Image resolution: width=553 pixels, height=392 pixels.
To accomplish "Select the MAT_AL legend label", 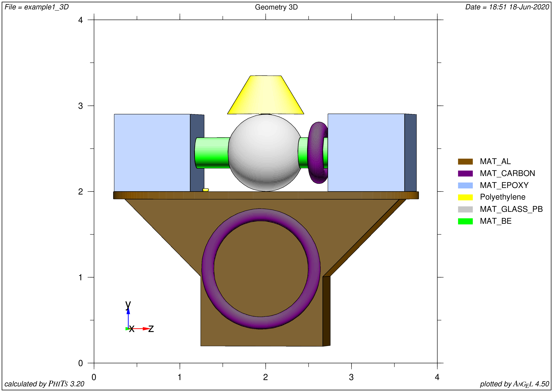I will click(495, 162).
